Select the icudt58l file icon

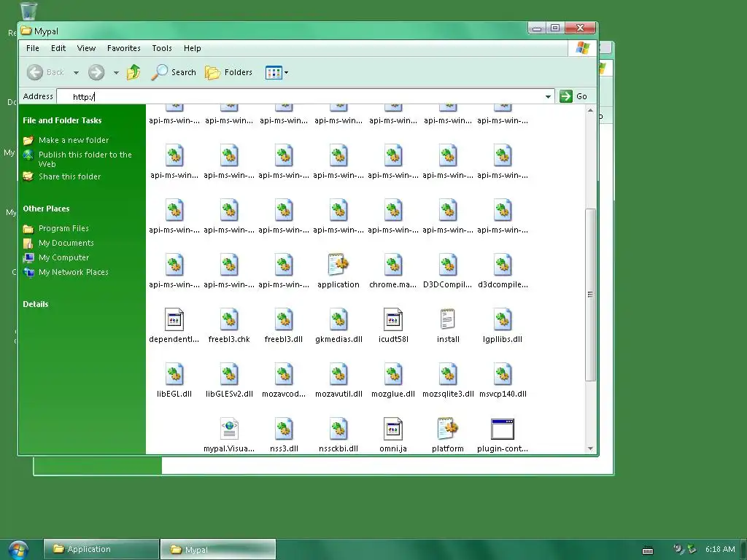click(x=393, y=319)
